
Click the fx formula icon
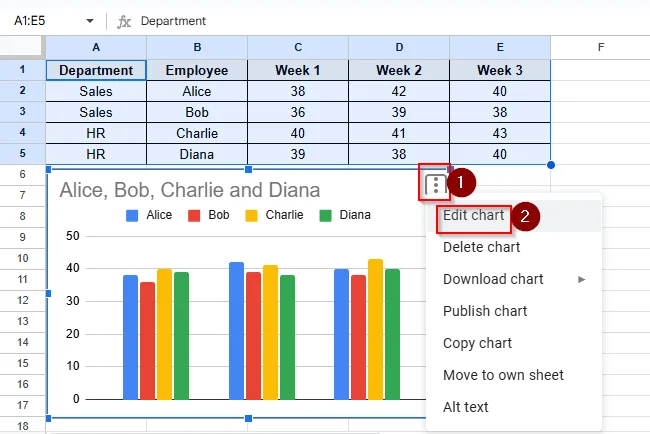coord(124,21)
